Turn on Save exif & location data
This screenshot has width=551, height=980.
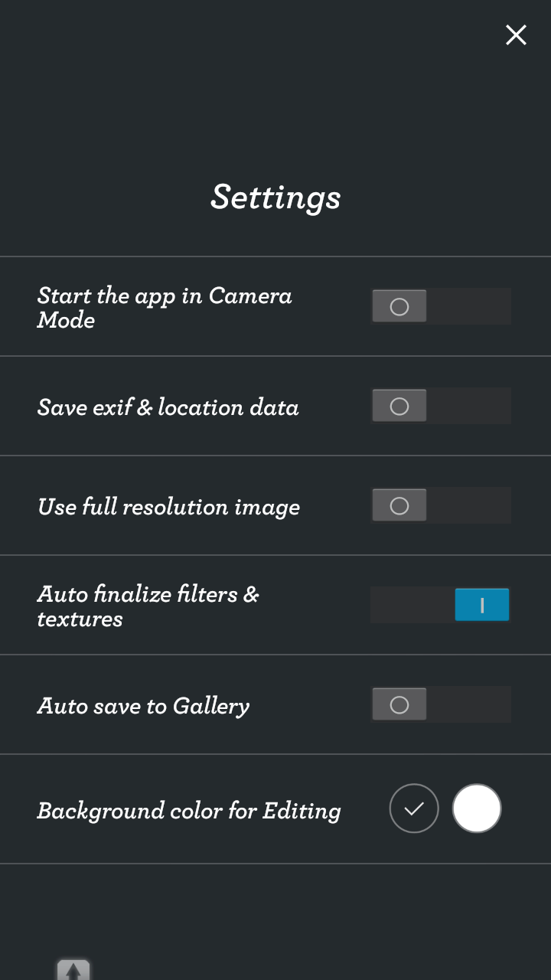[441, 406]
